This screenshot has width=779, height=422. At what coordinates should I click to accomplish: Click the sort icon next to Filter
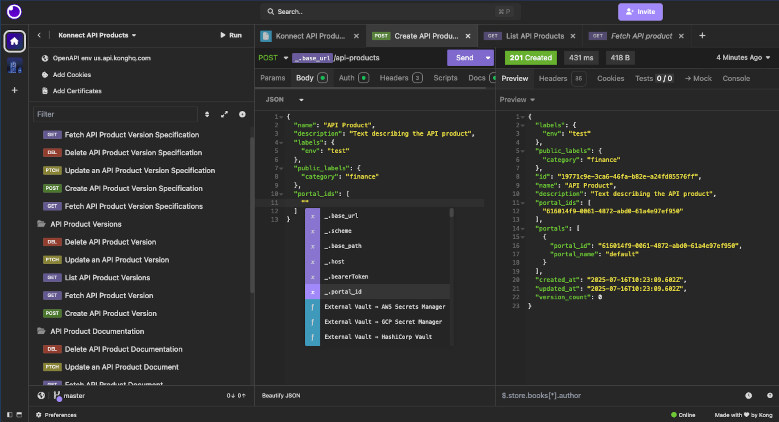click(x=207, y=114)
